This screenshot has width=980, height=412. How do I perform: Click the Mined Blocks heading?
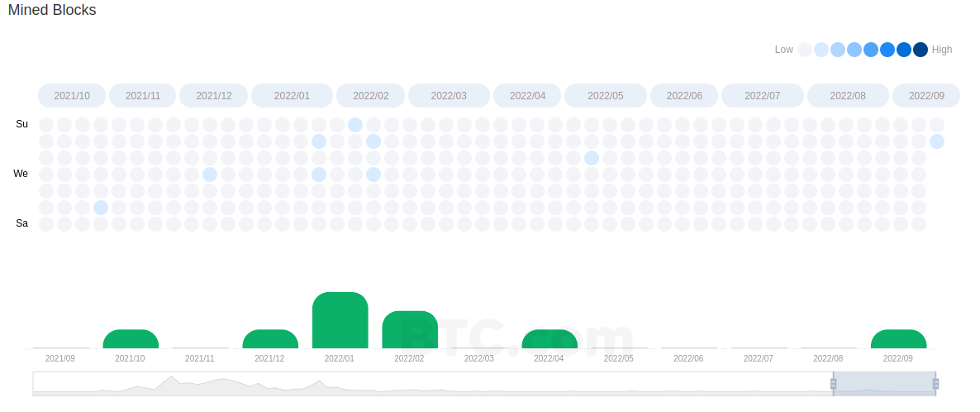coord(52,10)
